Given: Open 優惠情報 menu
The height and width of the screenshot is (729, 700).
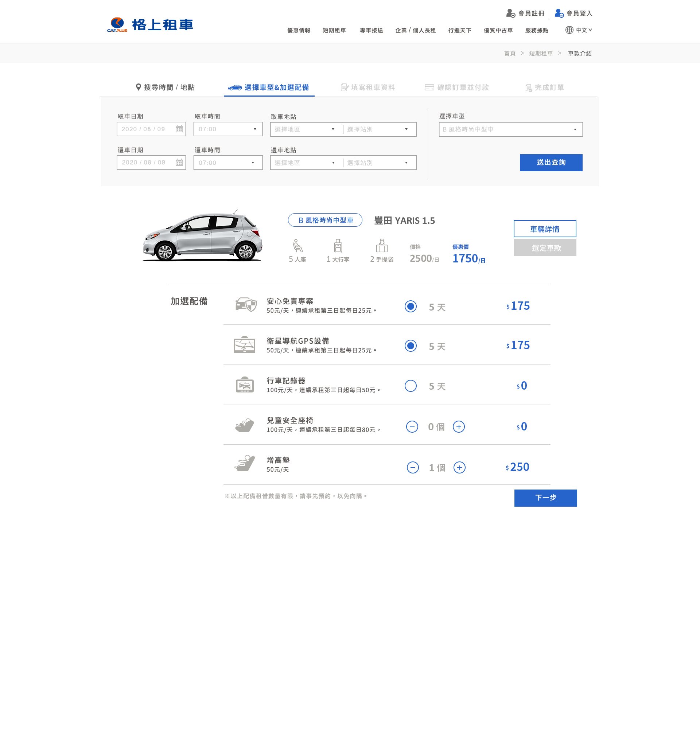Looking at the screenshot, I should coord(299,31).
